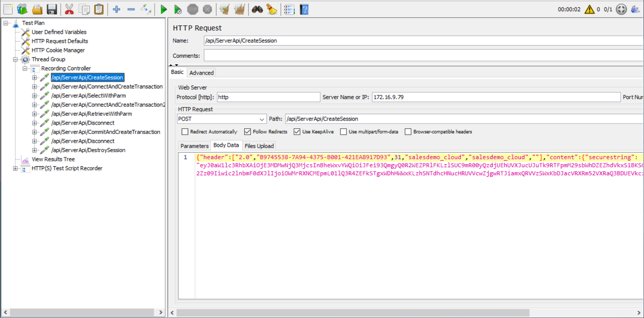
Task: Click the binoculars Search icon
Action: (257, 9)
